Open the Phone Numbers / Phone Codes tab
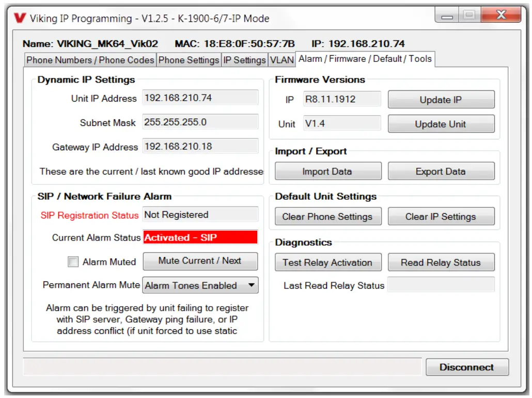Screen dimensions: 532x398 point(90,60)
